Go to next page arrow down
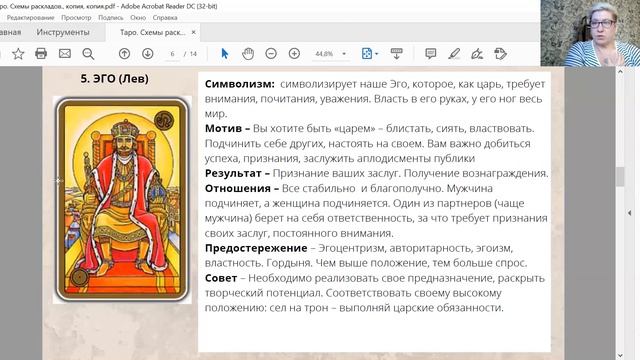Image resolution: width=640 pixels, height=360 pixels. click(148, 53)
